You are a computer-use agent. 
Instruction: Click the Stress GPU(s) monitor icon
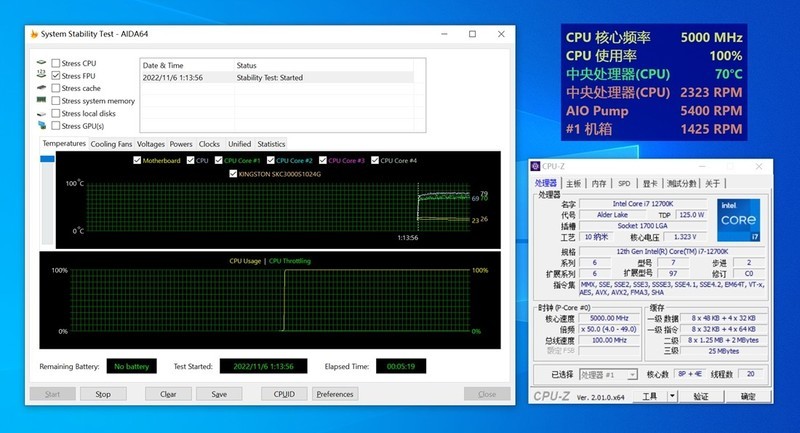(x=41, y=125)
